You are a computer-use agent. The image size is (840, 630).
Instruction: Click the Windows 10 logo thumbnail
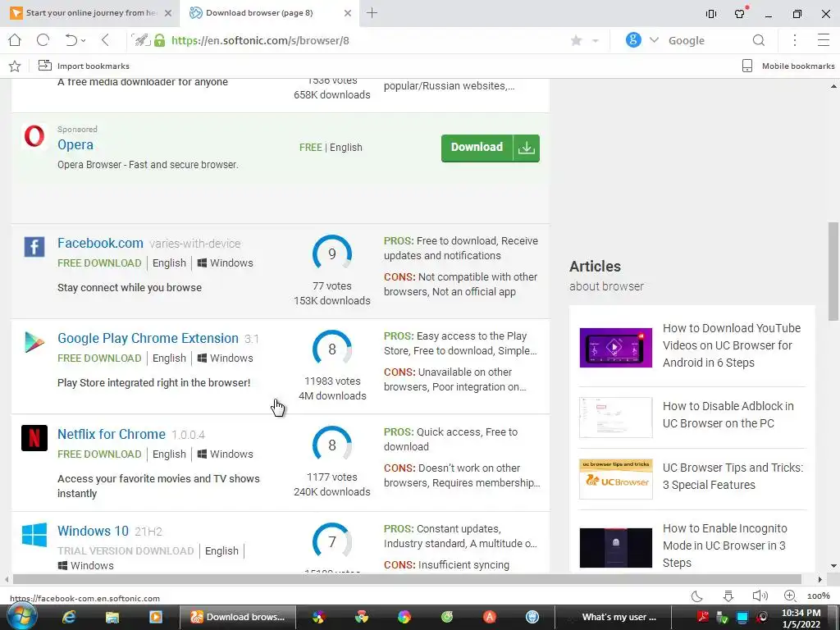tap(34, 535)
